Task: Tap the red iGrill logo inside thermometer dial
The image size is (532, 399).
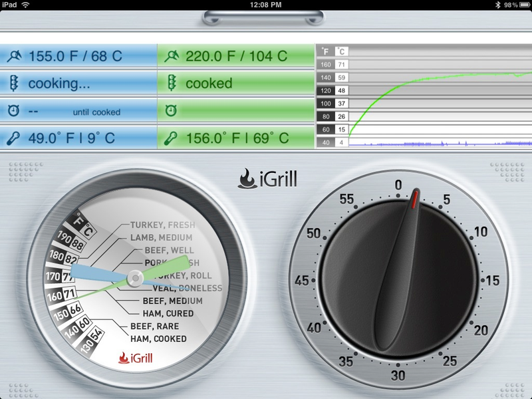Action: click(x=136, y=358)
